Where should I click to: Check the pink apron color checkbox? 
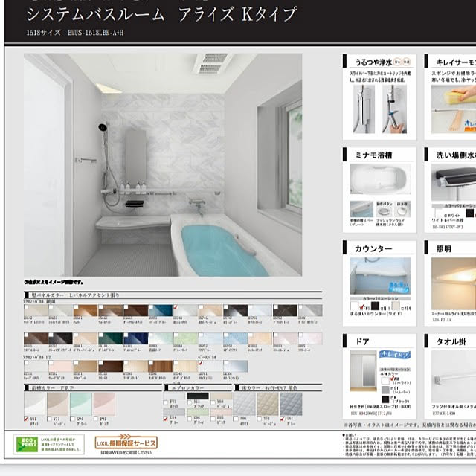click(213, 418)
